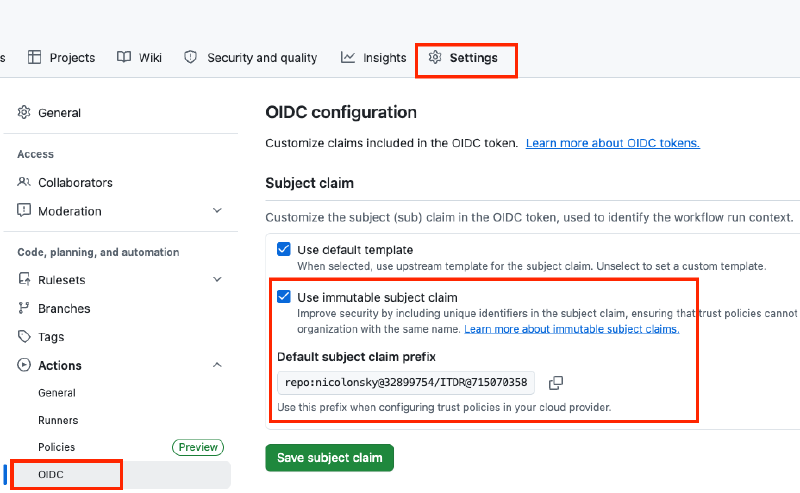
Task: Open Policies under Actions
Action: (x=57, y=447)
